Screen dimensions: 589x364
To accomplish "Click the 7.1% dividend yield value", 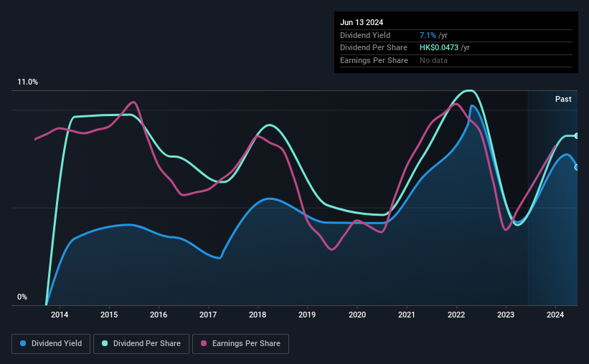I will tap(428, 35).
